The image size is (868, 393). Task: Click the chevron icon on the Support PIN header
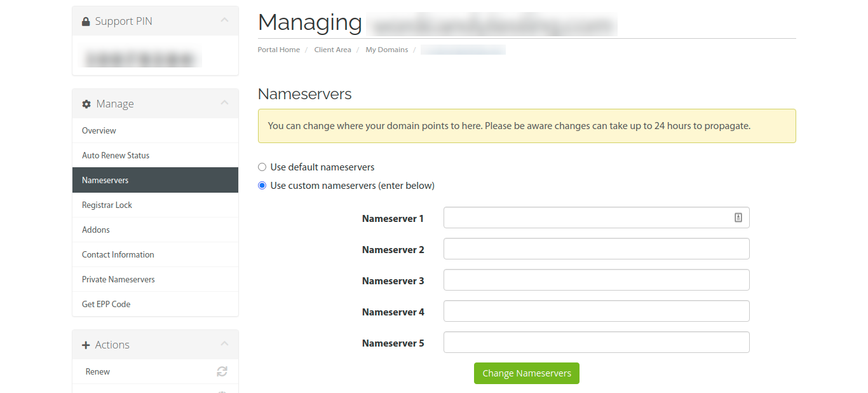(x=224, y=20)
